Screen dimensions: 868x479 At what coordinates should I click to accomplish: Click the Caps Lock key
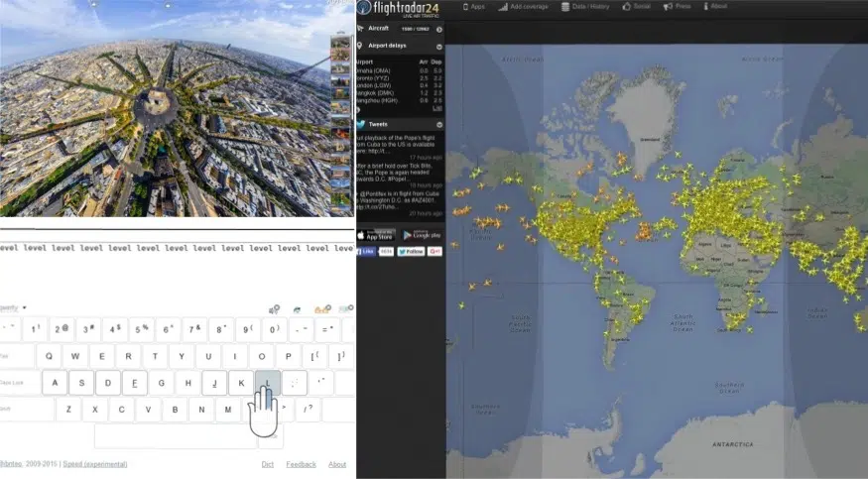20,383
